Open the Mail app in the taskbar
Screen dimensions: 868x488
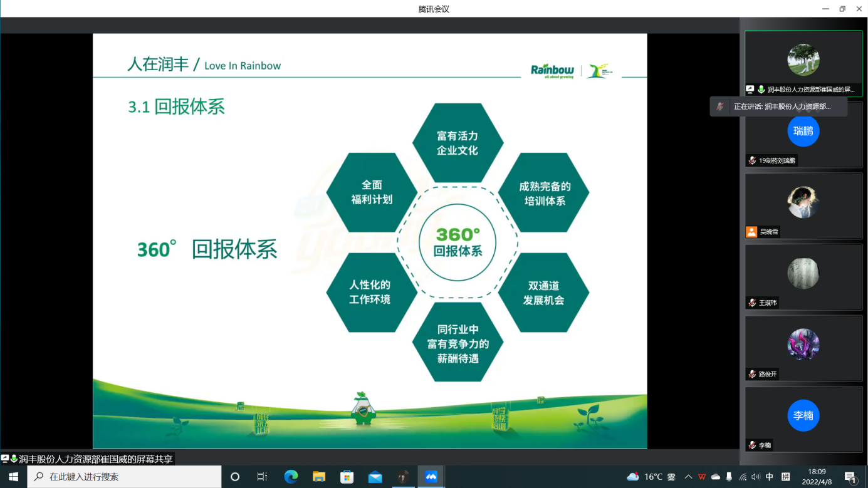[x=375, y=477]
